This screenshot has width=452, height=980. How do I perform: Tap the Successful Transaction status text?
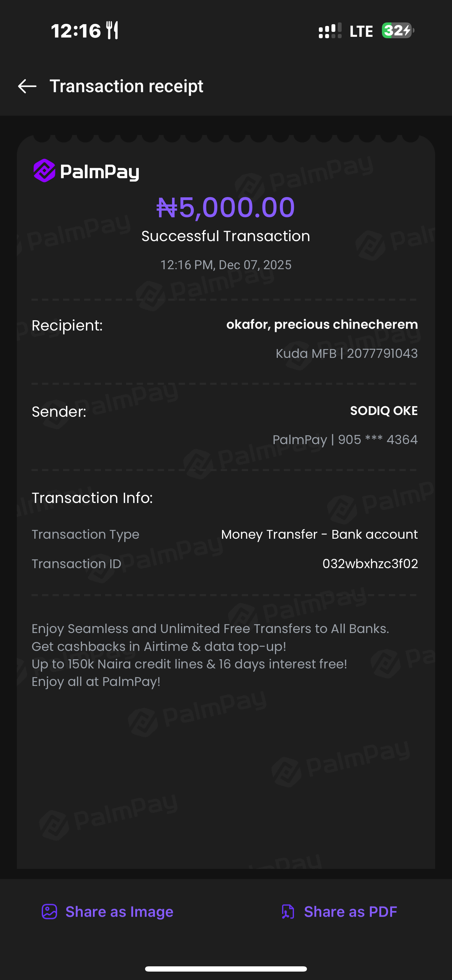pyautogui.click(x=226, y=236)
